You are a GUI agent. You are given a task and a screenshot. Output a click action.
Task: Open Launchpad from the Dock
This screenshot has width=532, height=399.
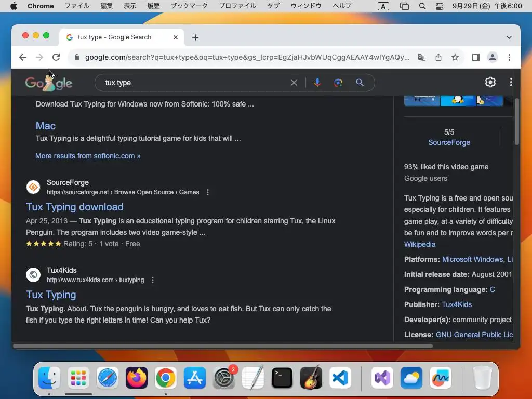pos(78,378)
